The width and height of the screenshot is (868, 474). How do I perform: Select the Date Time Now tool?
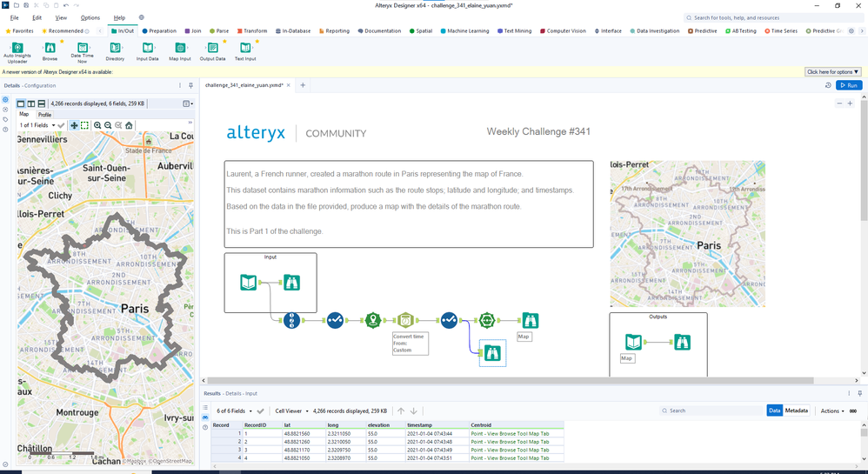coord(83,51)
